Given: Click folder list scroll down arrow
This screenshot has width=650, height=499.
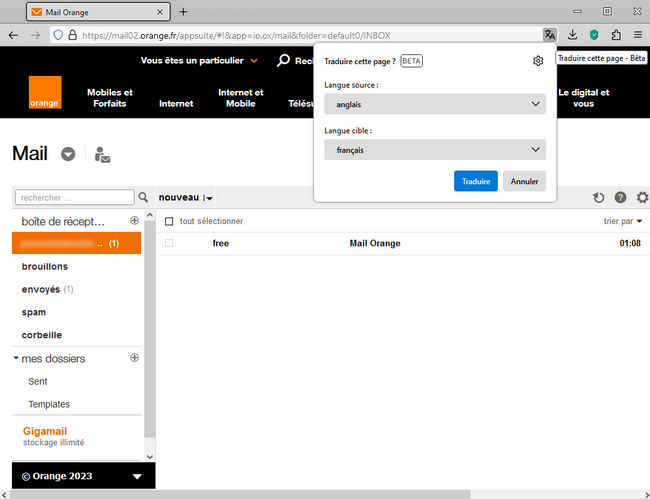Looking at the screenshot, I should pos(150,457).
